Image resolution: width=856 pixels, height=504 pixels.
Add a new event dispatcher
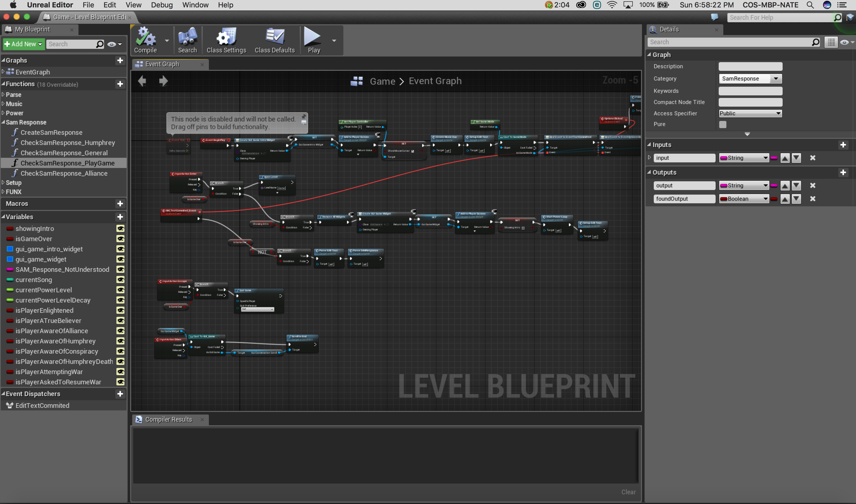point(120,394)
